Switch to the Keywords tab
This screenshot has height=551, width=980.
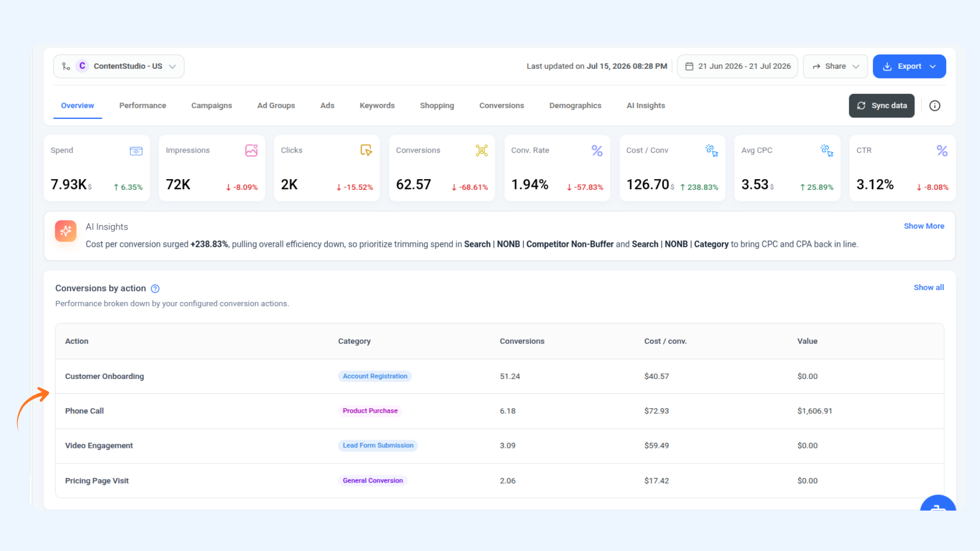point(377,106)
